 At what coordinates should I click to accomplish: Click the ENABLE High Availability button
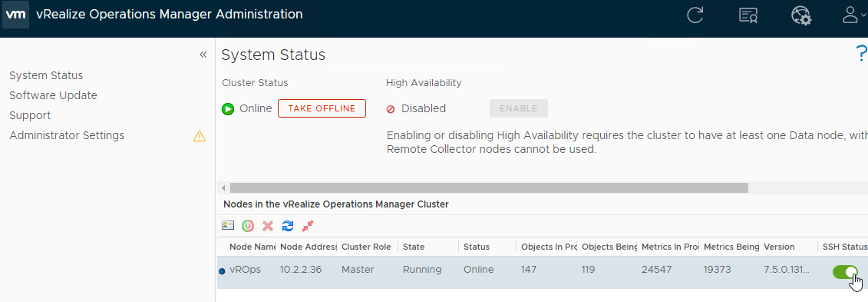click(x=519, y=108)
